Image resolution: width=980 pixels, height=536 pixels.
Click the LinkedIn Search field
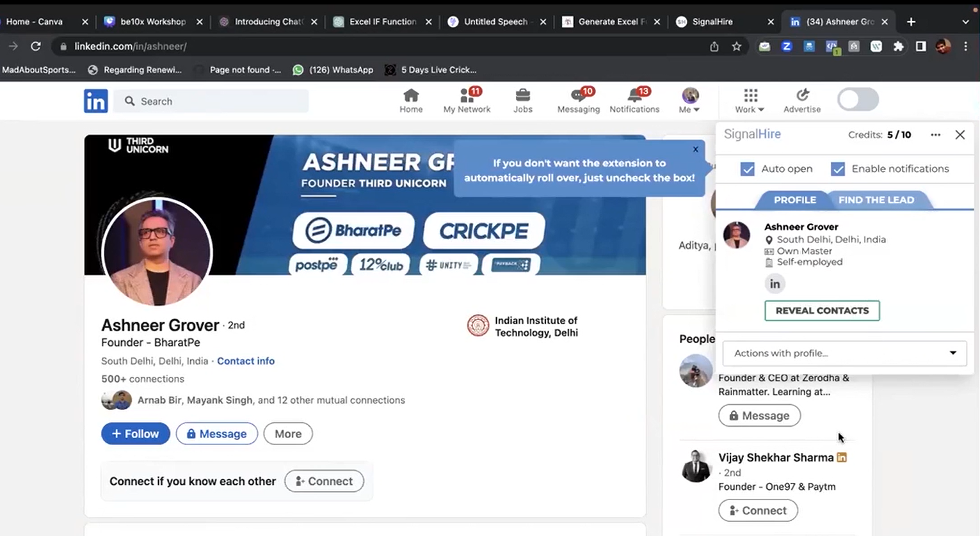211,101
